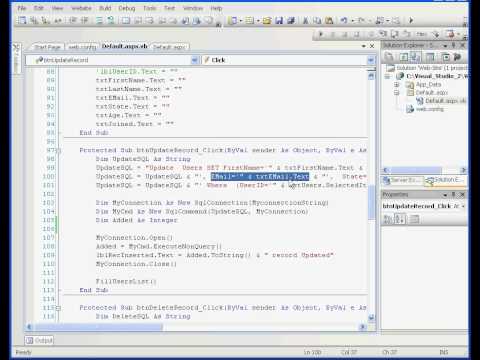
Task: Click the Start Debugging play icon
Action: 411,21
